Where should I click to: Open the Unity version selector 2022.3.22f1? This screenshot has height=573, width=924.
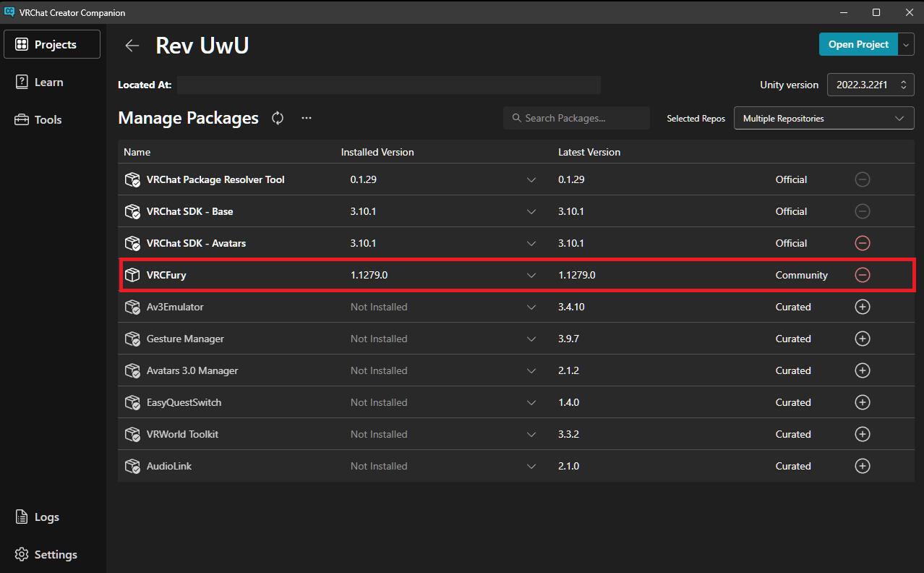click(x=870, y=85)
